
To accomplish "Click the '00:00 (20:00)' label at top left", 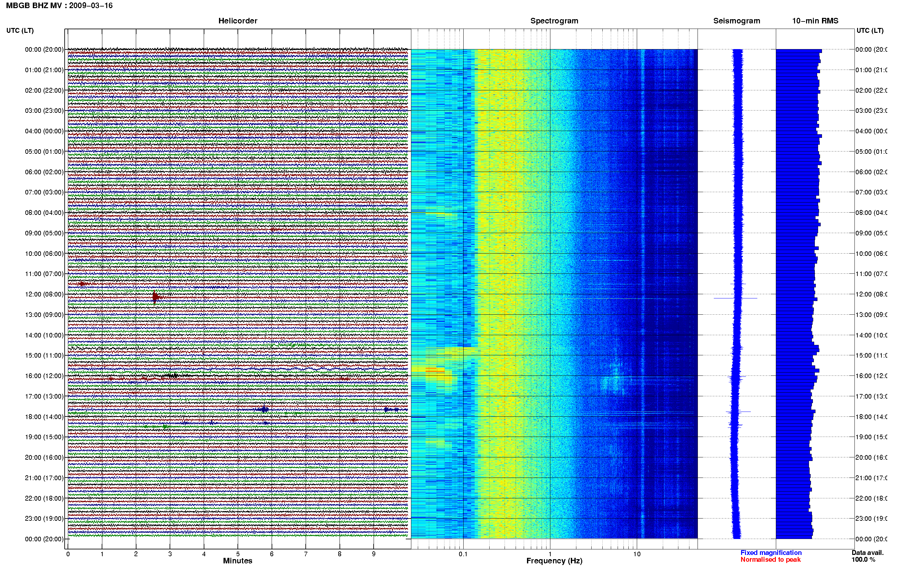I will click(x=44, y=49).
